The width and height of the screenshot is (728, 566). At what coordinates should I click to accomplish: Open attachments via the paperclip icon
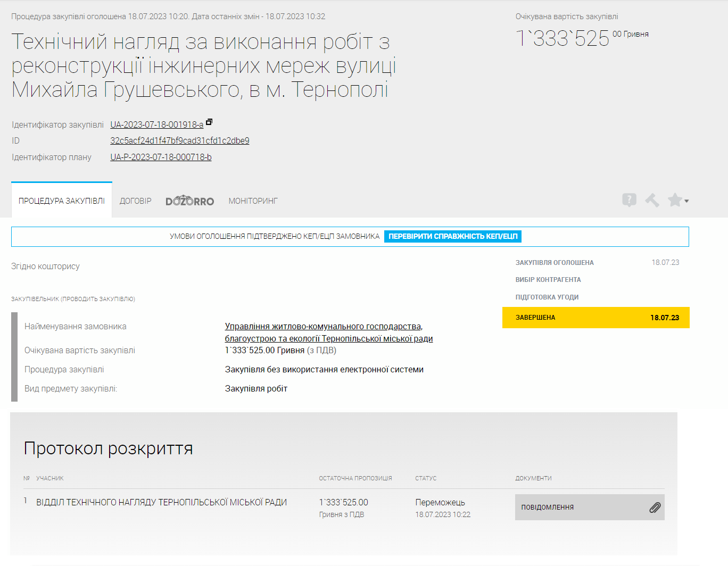(655, 507)
